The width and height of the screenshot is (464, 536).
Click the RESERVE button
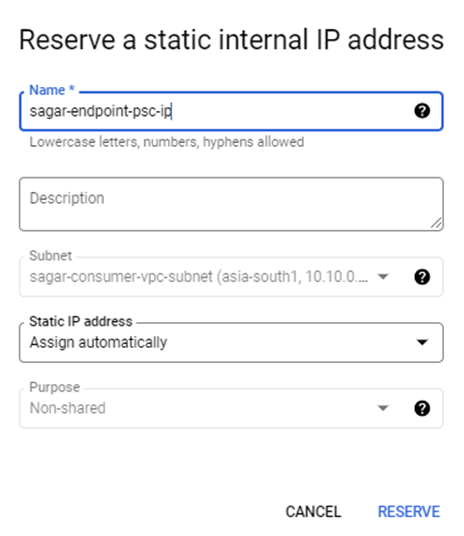point(409,512)
